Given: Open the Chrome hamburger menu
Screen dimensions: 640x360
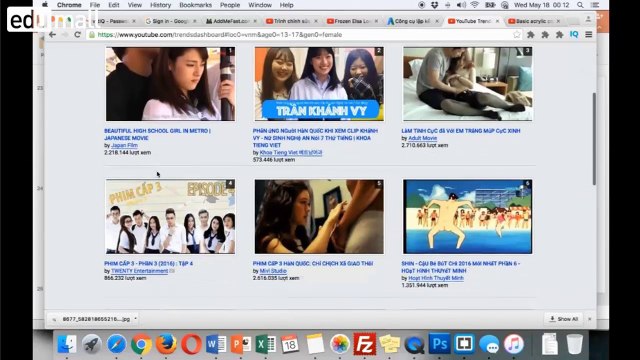Looking at the screenshot, I should [589, 35].
